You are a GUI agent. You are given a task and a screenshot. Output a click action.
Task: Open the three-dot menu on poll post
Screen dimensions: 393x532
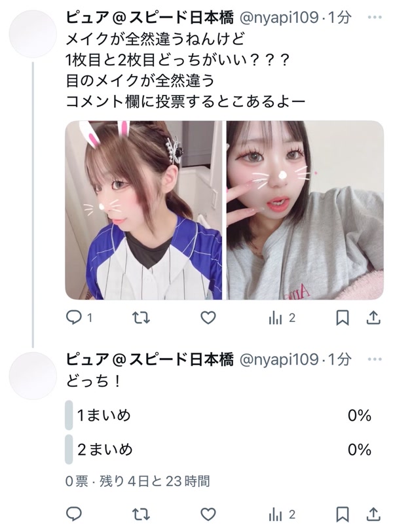click(375, 359)
